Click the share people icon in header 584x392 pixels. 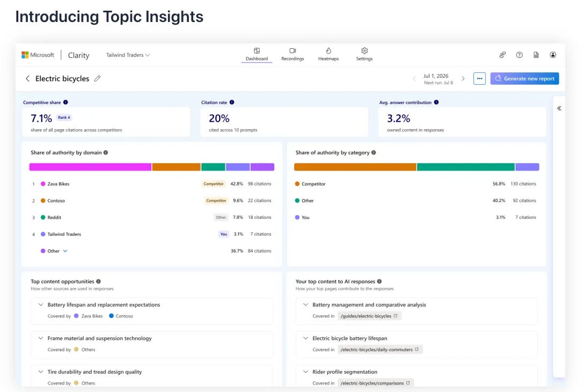click(502, 55)
